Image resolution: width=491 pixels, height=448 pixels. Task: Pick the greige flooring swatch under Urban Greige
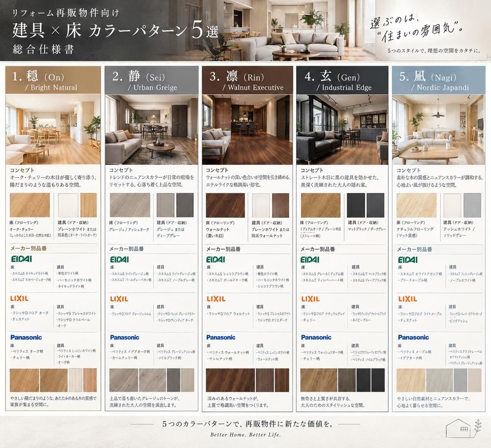coord(130,205)
